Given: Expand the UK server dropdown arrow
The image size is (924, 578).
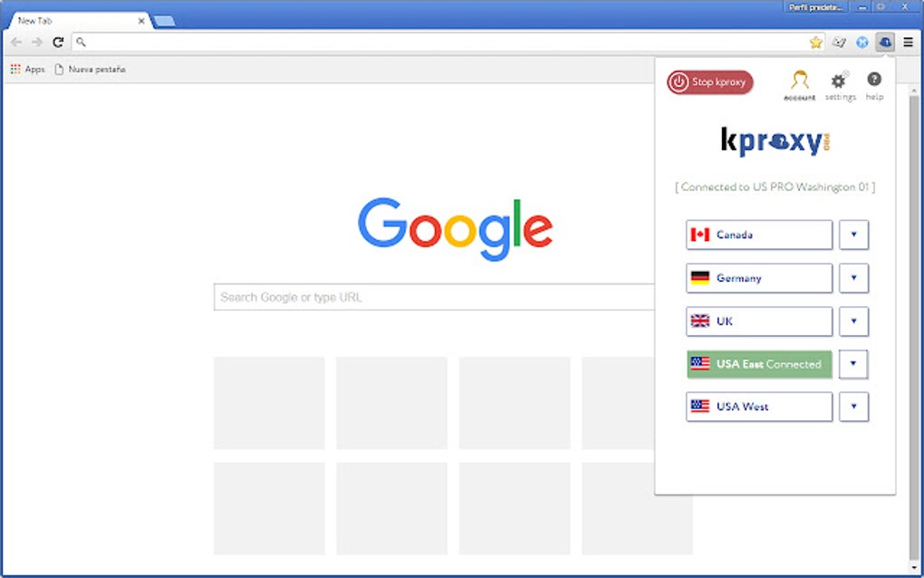Looking at the screenshot, I should (853, 321).
